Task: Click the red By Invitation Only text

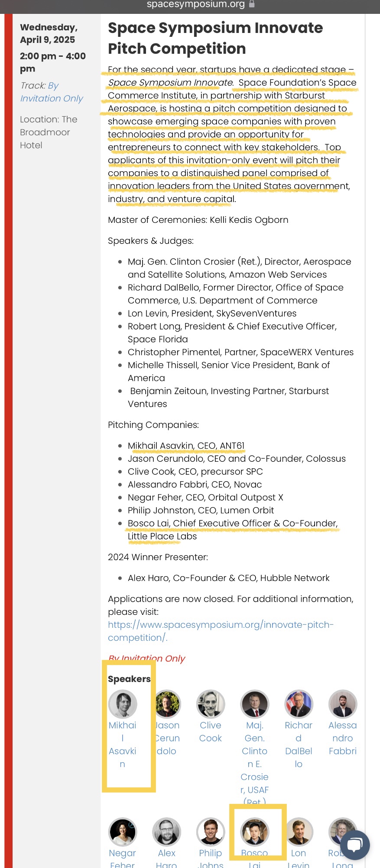Action: [147, 659]
